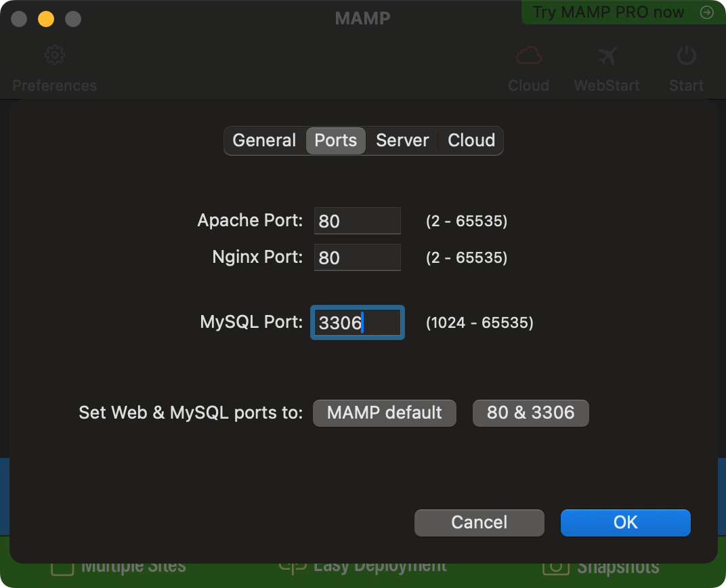Image resolution: width=726 pixels, height=588 pixels.
Task: Minimize the MAMP window with yellow button
Action: [46, 19]
